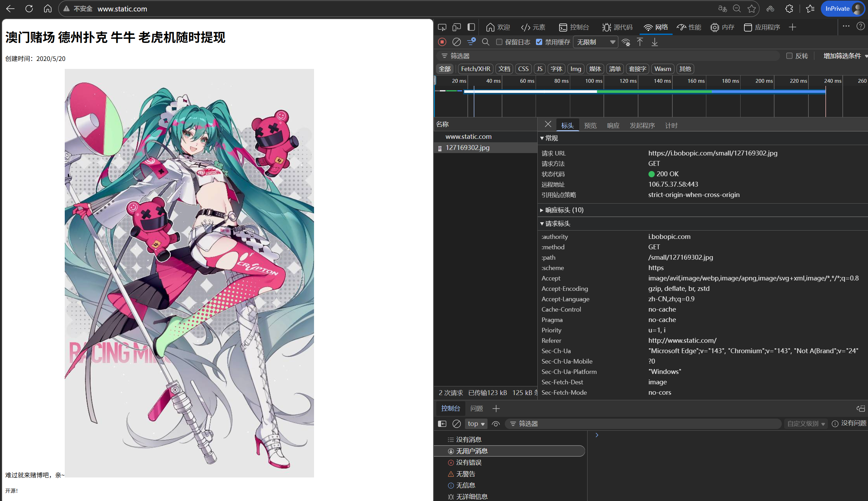
Task: Click the inspect element picker icon
Action: tap(442, 27)
